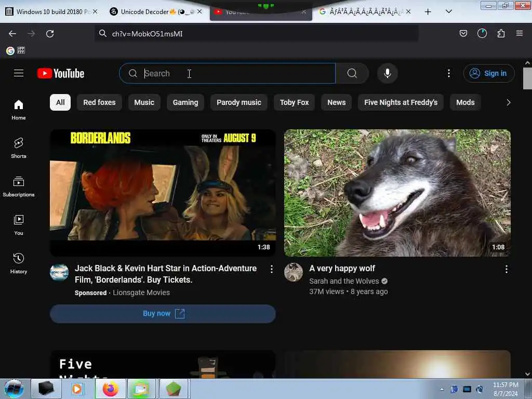532x399 pixels.
Task: Click the page scroll-up arrow
Action: pos(527,63)
